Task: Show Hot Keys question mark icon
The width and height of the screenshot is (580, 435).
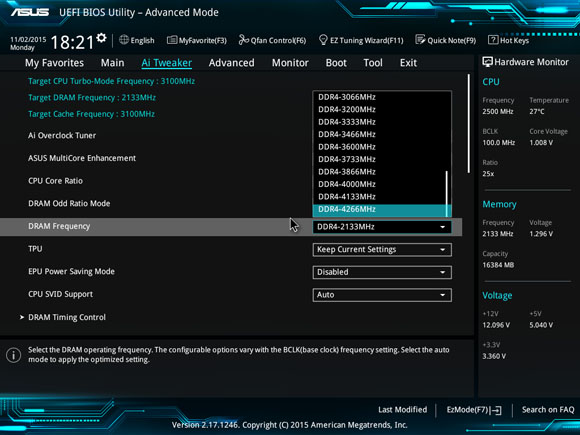Action: (493, 40)
